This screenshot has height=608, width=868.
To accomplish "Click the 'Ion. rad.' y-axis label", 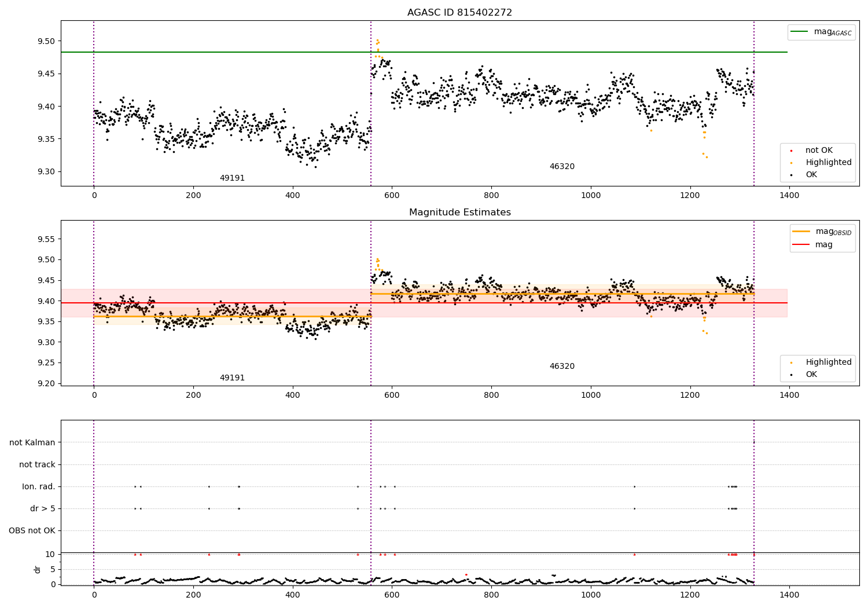I will pos(39,486).
